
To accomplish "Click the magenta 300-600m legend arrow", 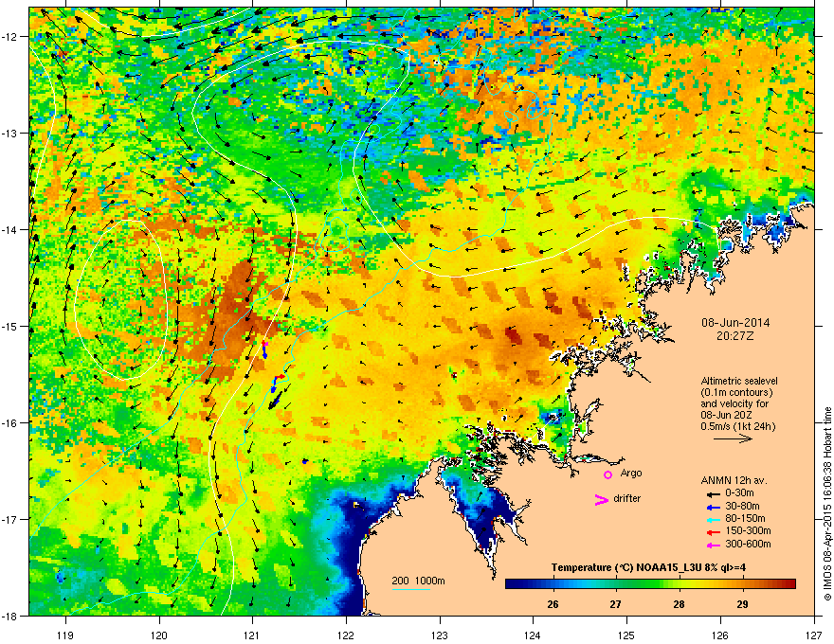I will (x=713, y=545).
